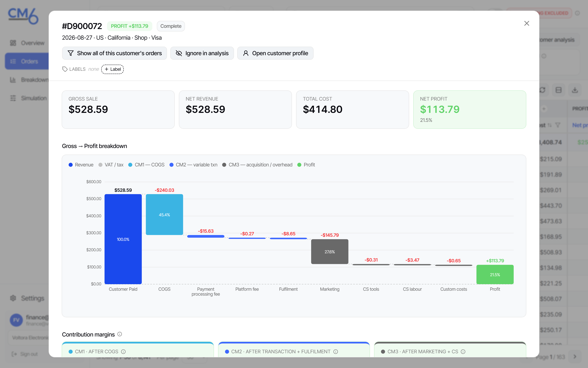
Task: Click info icon next to CM3 AFTER MARKETING + CS
Action: pyautogui.click(x=463, y=351)
